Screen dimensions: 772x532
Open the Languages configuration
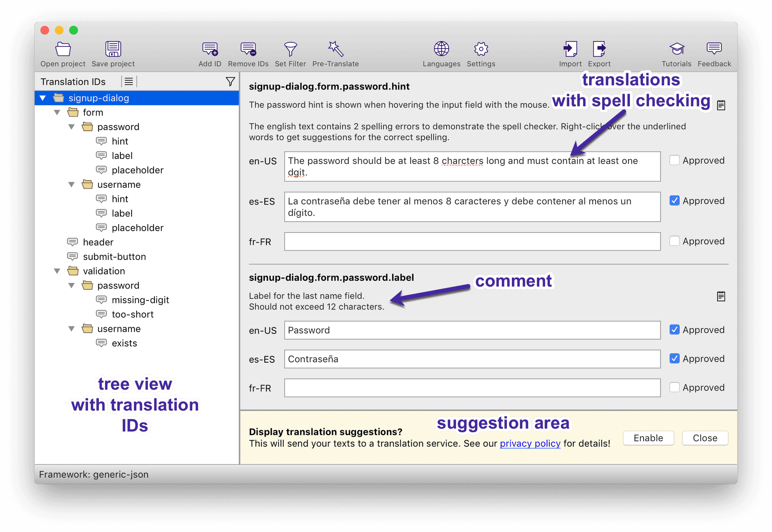tap(441, 52)
